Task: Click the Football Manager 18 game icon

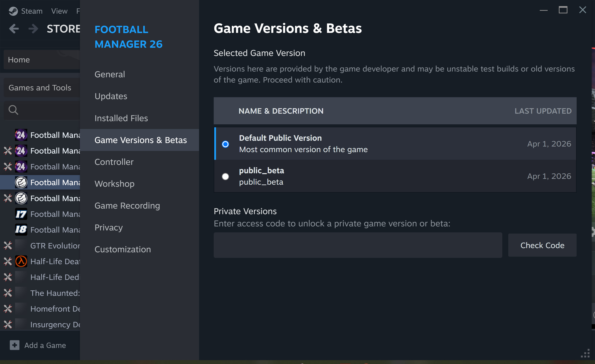Action: click(21, 230)
